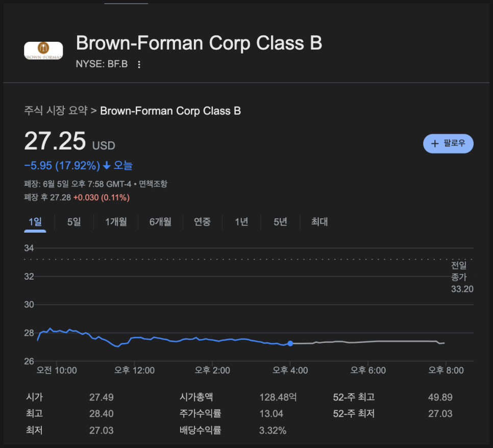Select the 6개월 chart tab
The width and height of the screenshot is (493, 448).
[x=160, y=222]
